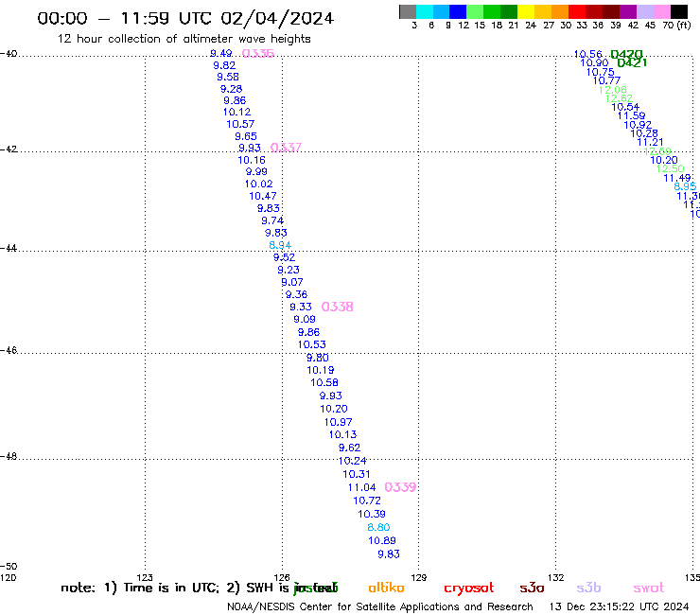
Task: Select the s3a satellite label
Action: click(532, 588)
